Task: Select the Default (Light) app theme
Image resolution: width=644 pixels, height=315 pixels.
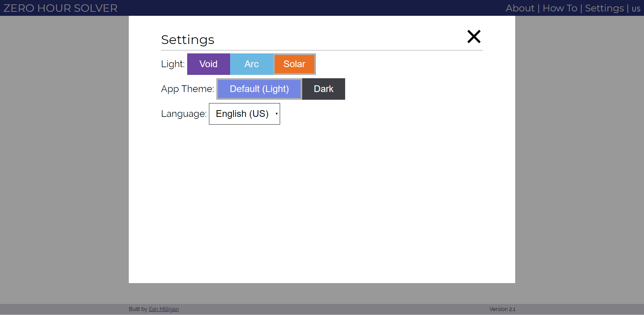Action: tap(259, 89)
